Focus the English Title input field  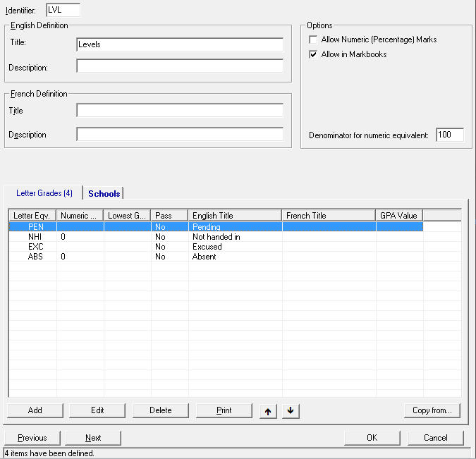[179, 44]
